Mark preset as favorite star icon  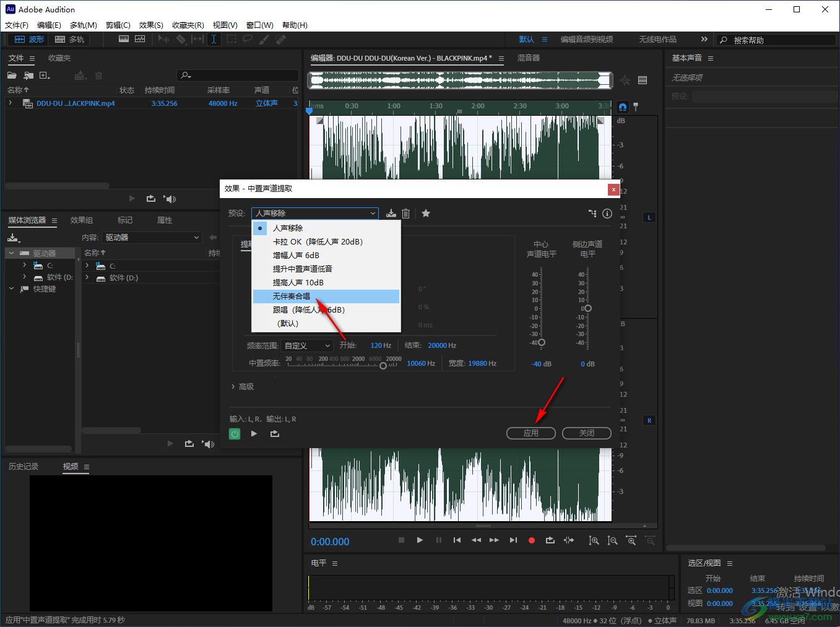(x=426, y=214)
